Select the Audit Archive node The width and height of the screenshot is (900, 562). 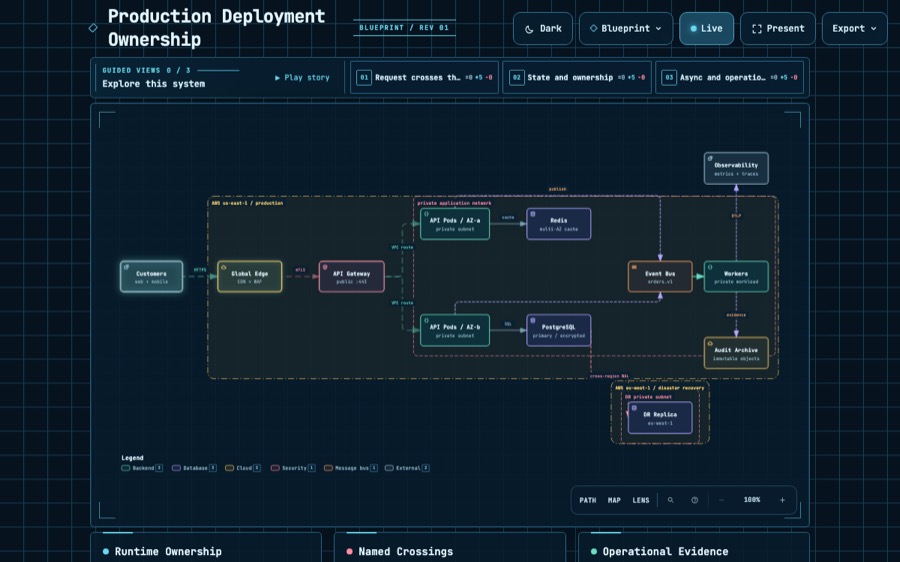click(736, 353)
